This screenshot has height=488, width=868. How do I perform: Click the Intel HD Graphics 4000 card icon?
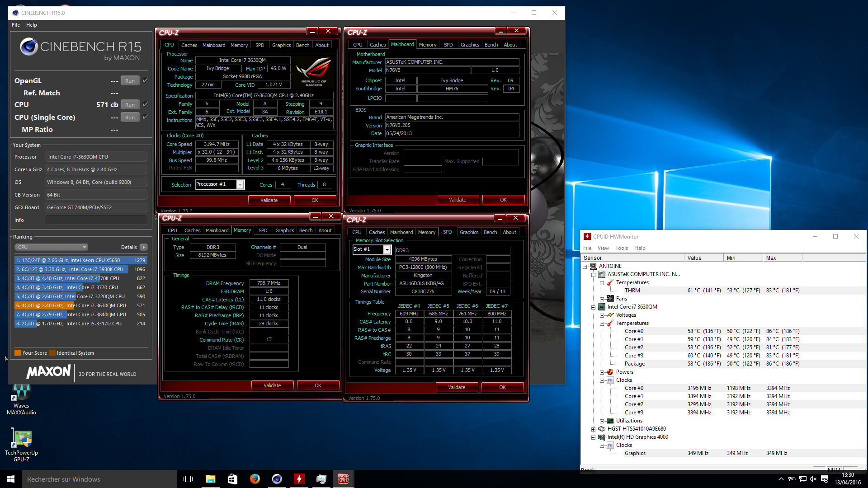point(602,437)
